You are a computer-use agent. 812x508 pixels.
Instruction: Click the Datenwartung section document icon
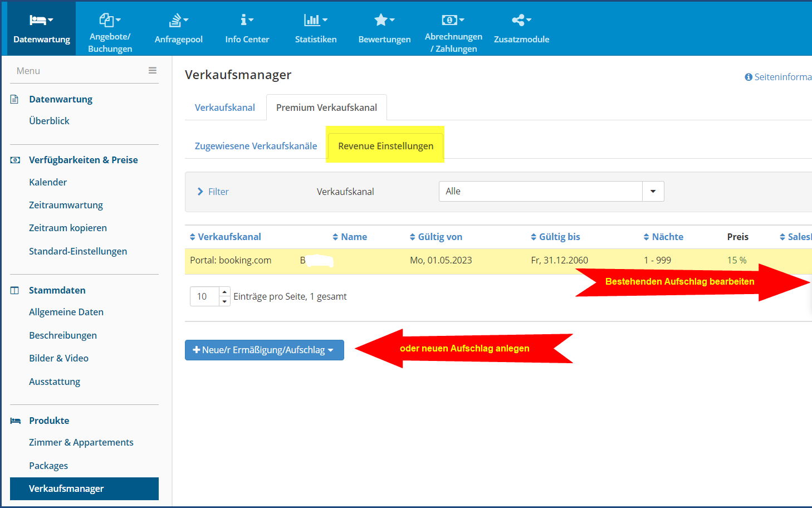pos(15,99)
